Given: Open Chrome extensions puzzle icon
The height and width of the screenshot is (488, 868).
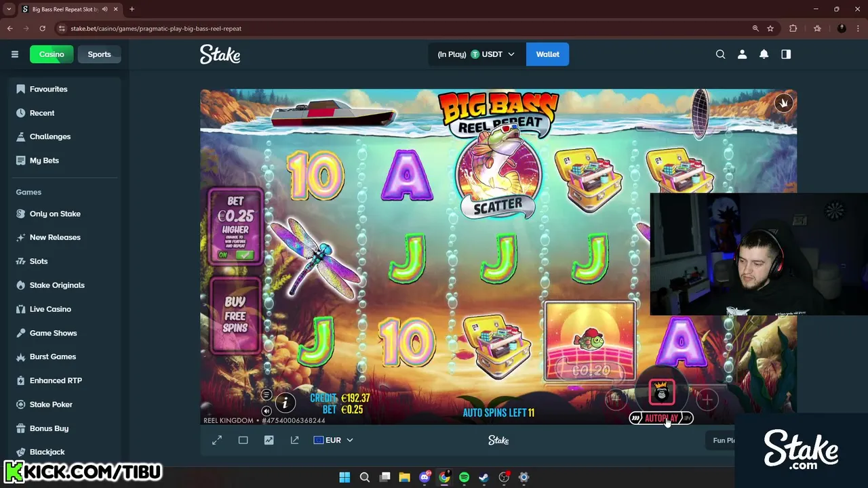Looking at the screenshot, I should coord(793,28).
